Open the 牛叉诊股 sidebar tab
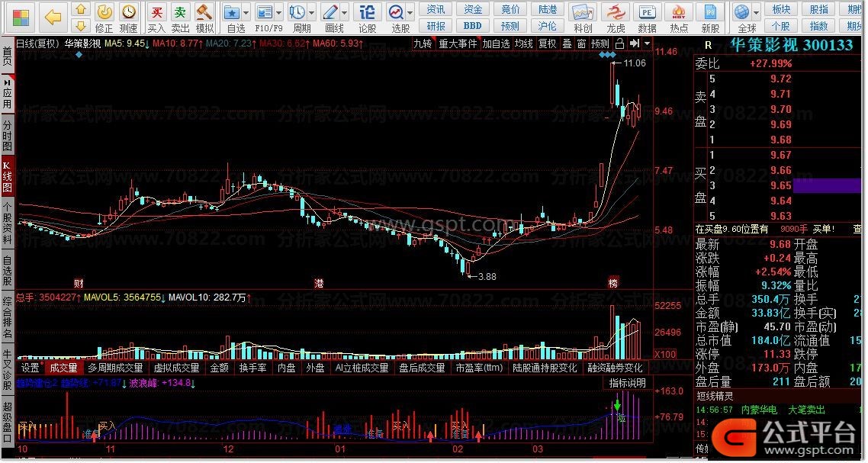Viewport: 868px width, 463px height. point(7,371)
